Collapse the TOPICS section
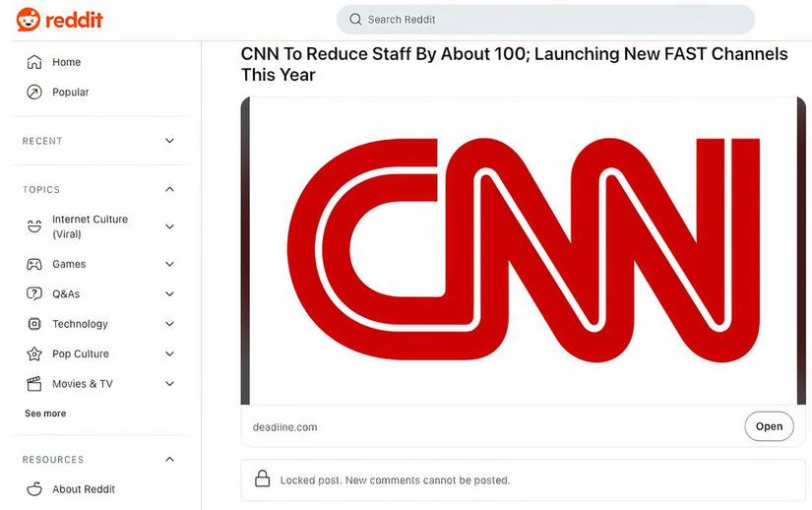 tap(169, 189)
